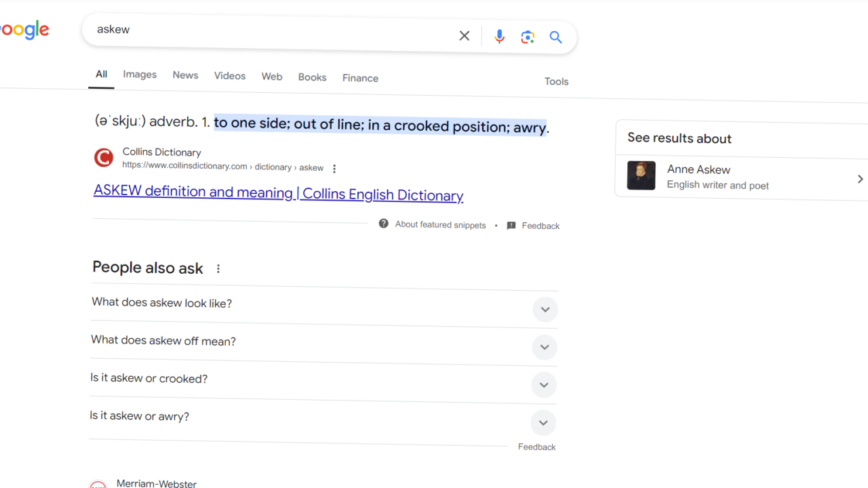The width and height of the screenshot is (868, 488).
Task: Click the magnifying glass search icon
Action: (x=555, y=37)
